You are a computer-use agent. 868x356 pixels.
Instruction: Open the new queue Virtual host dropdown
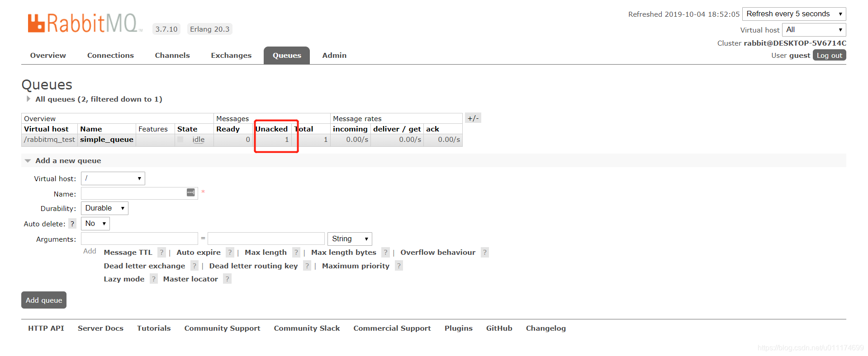click(x=113, y=178)
